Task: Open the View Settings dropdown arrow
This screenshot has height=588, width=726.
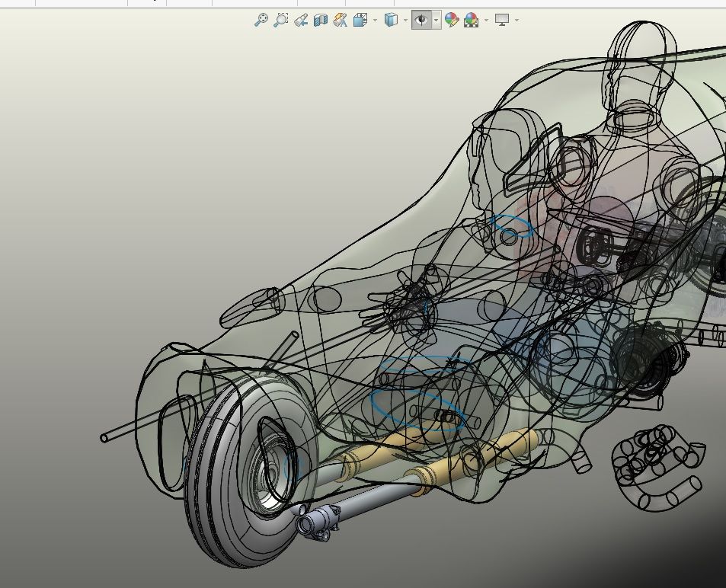Action: click(517, 21)
